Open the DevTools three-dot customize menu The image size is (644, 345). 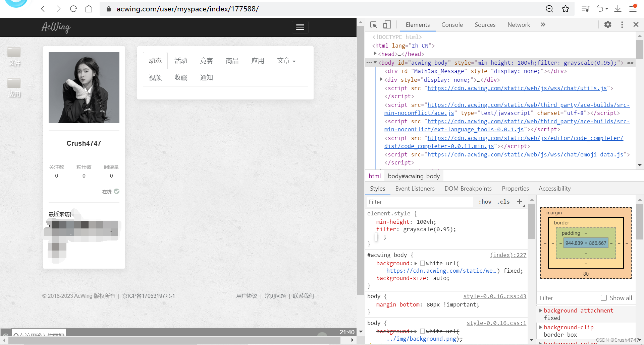coord(622,24)
